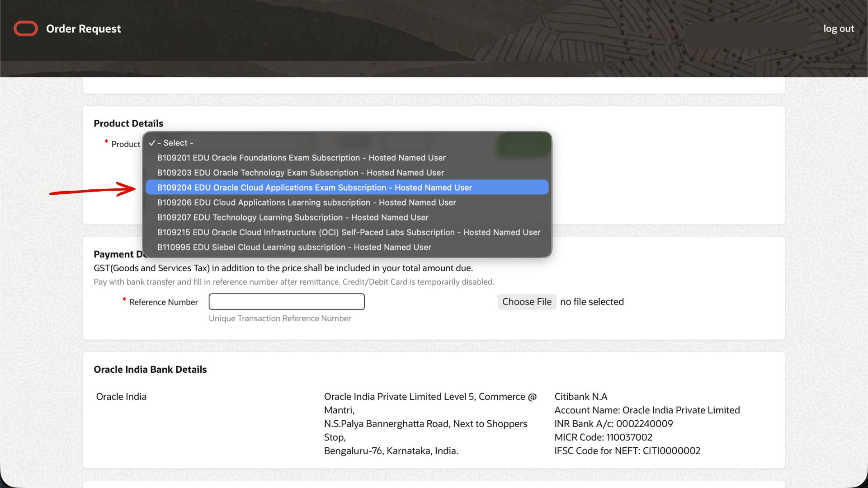
Task: Click the log out link
Action: click(839, 28)
